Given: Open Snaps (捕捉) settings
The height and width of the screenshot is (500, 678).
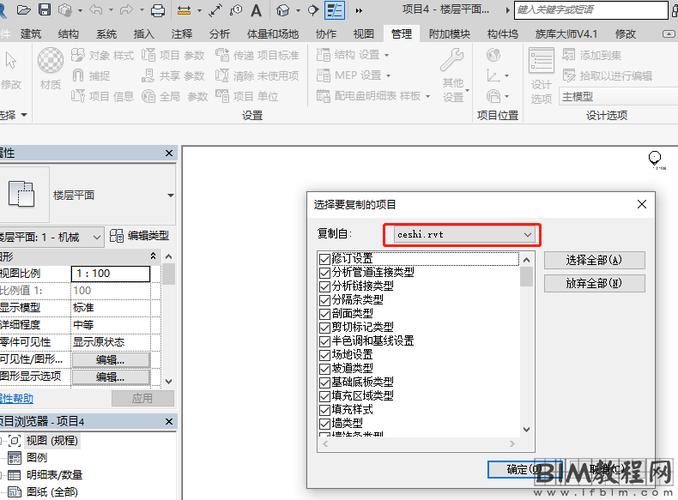Looking at the screenshot, I should [91, 76].
